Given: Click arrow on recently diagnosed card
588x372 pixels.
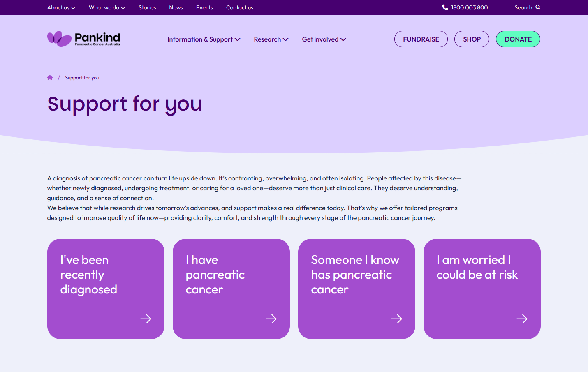Looking at the screenshot, I should click(x=146, y=319).
